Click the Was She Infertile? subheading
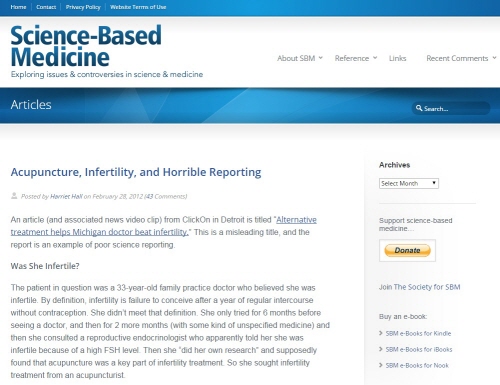This screenshot has width=500, height=385. pyautogui.click(x=45, y=266)
